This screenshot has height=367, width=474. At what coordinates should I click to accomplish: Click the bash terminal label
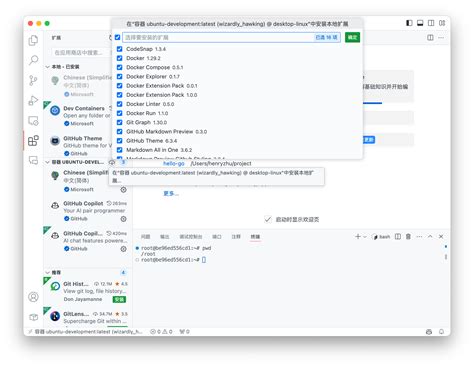(x=381, y=237)
